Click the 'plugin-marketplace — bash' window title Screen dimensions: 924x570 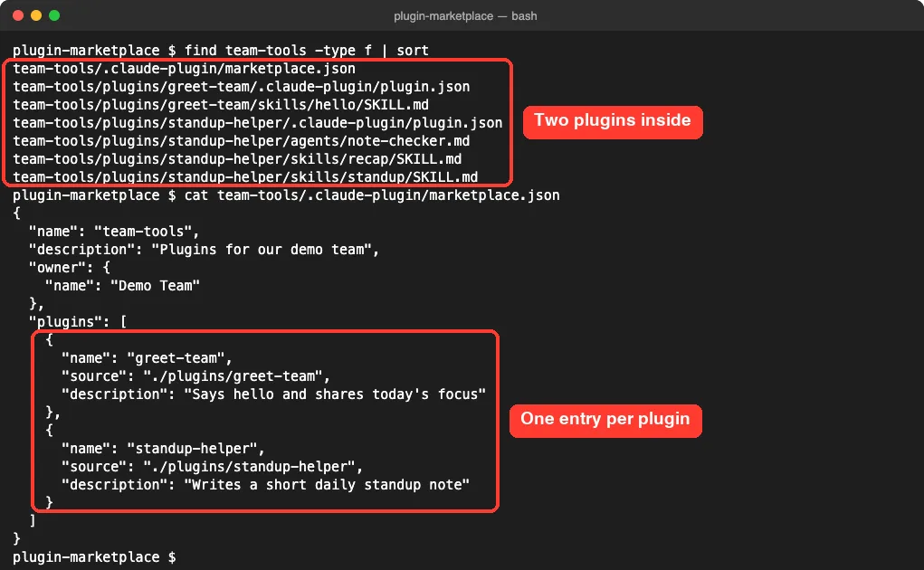click(x=465, y=16)
